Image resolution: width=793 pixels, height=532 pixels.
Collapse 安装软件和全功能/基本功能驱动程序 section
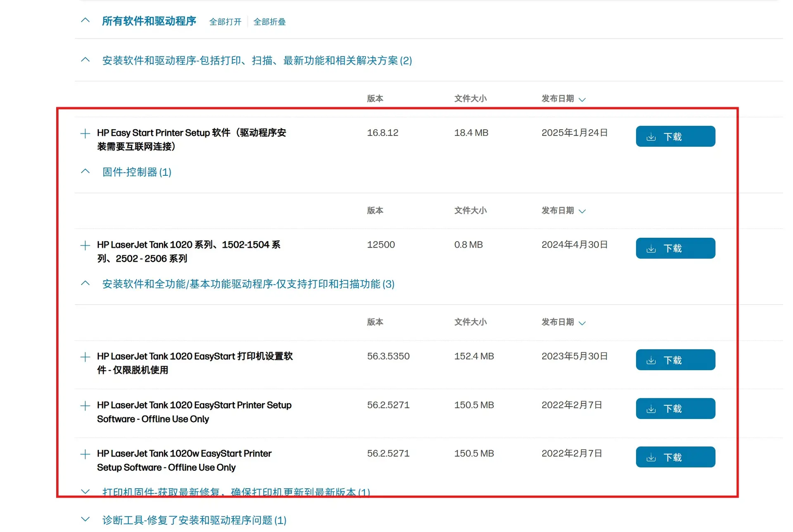[x=85, y=283]
